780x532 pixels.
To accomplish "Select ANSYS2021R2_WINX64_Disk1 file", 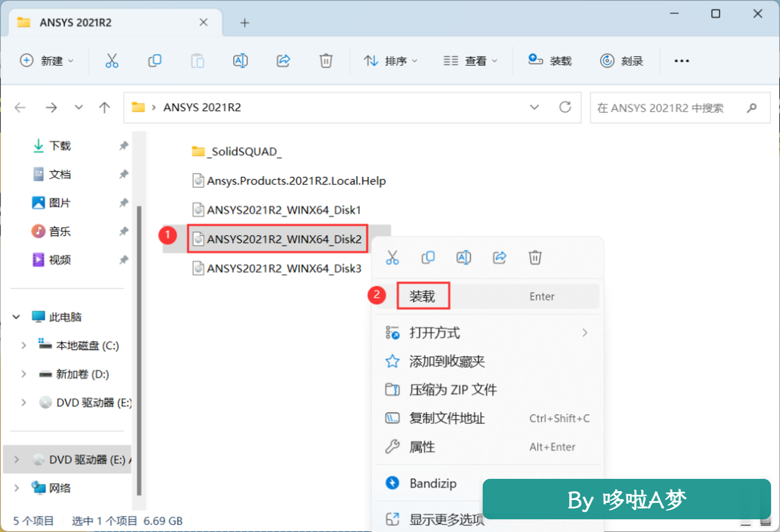I will click(x=277, y=210).
